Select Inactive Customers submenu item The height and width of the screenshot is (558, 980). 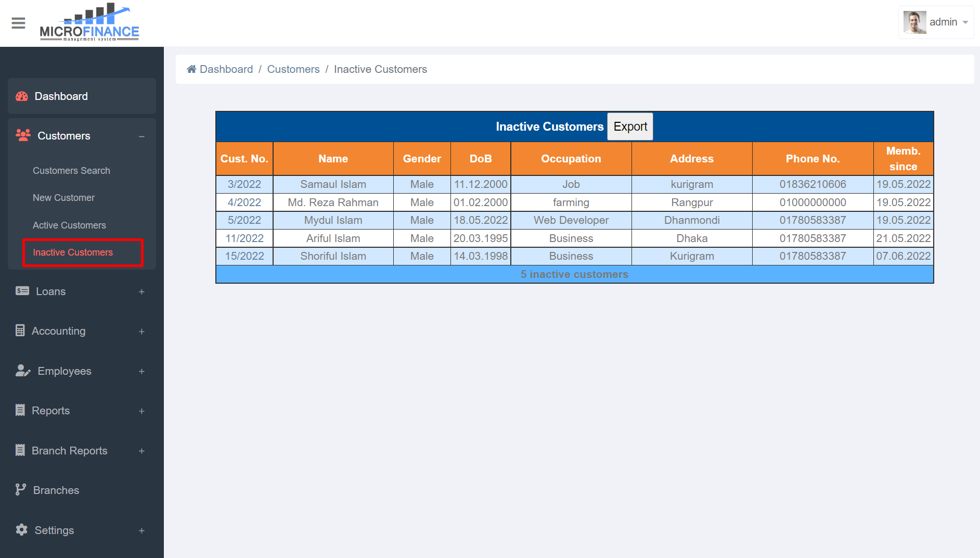(x=73, y=252)
